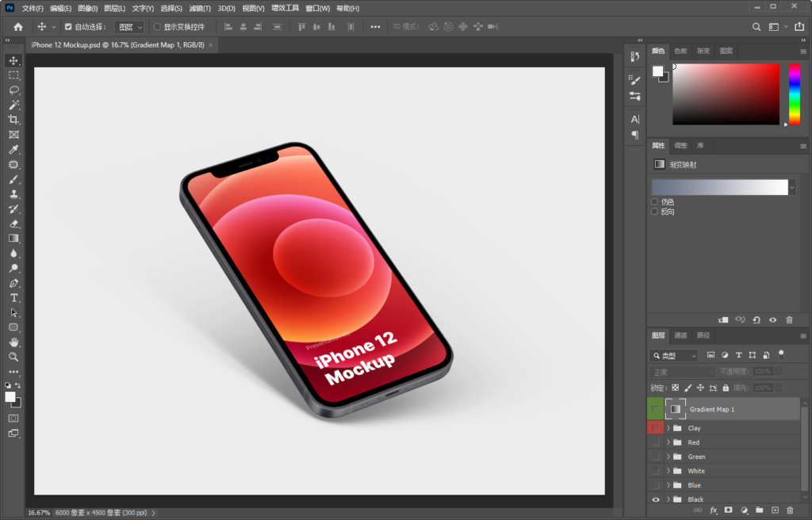Viewport: 812px width, 520px height.
Task: Switch to the 色板 tab
Action: pos(680,51)
